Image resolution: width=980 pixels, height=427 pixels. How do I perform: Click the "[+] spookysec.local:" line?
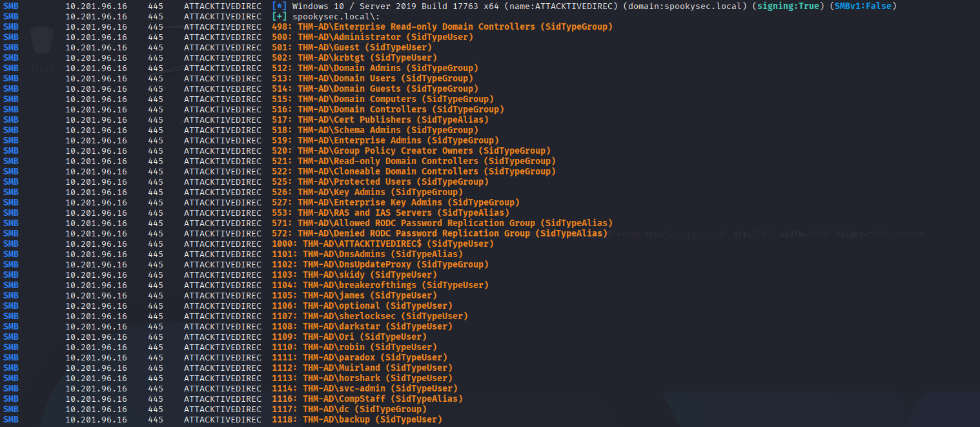(x=326, y=16)
